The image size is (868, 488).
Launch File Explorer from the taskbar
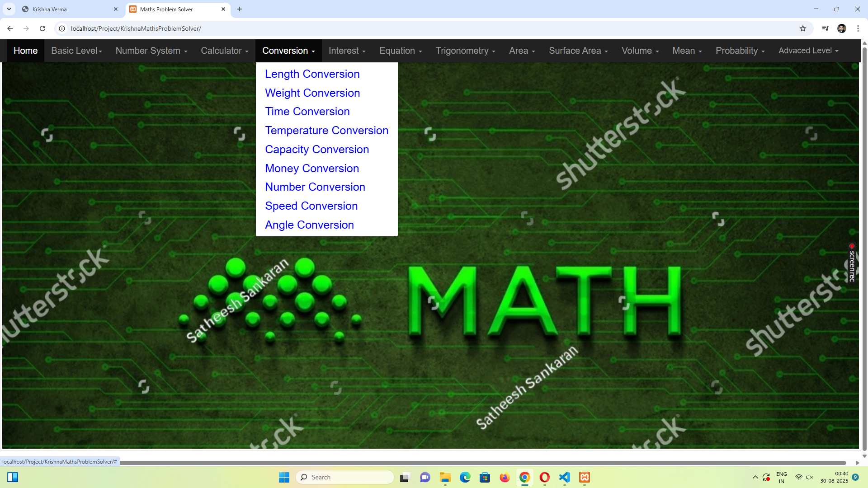pos(445,477)
